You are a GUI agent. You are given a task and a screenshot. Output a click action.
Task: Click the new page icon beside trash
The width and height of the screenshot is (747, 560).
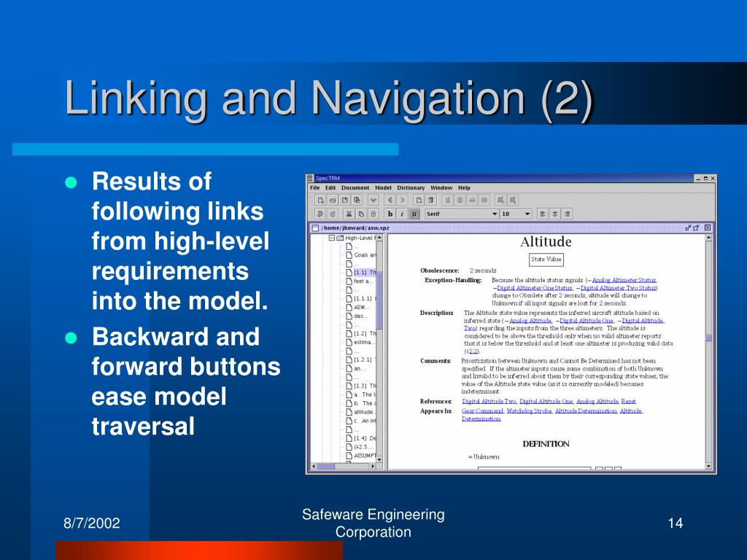tap(419, 201)
